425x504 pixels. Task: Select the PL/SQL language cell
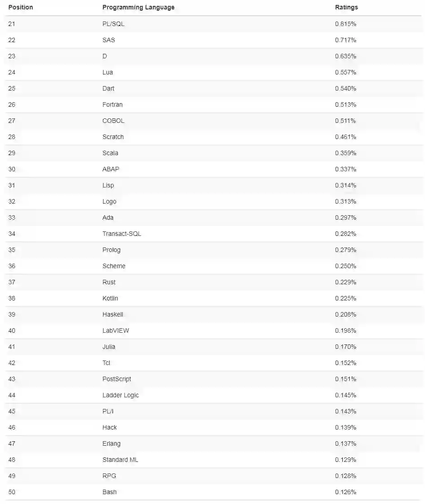pyautogui.click(x=113, y=24)
